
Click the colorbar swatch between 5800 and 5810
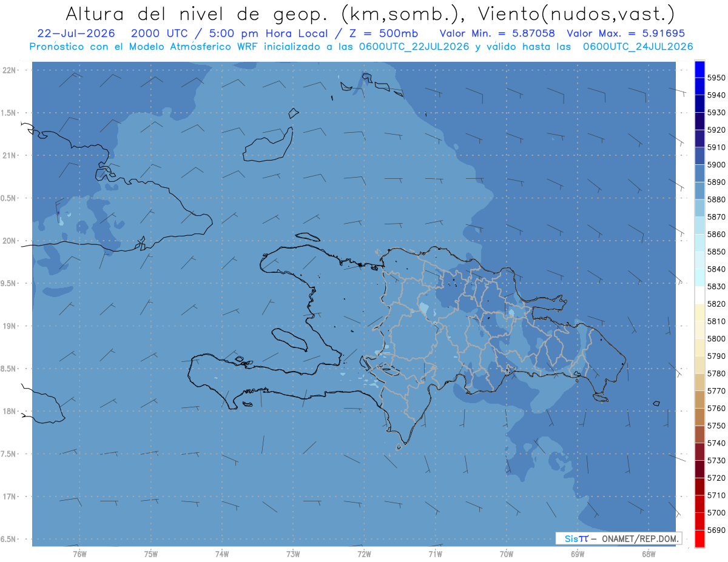699,330
